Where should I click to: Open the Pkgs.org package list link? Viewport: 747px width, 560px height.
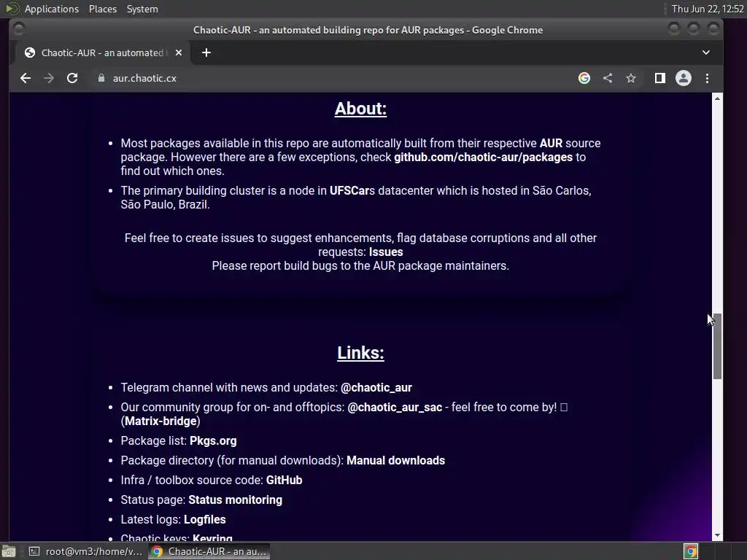[x=213, y=441]
